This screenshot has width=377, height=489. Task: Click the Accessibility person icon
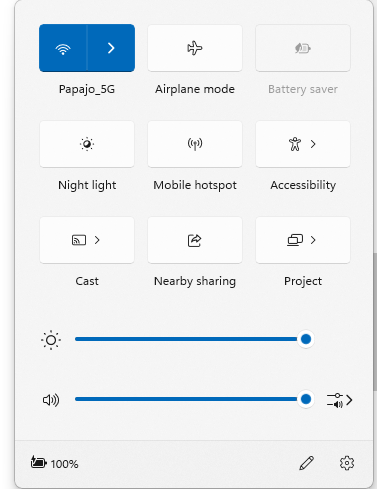click(x=295, y=144)
